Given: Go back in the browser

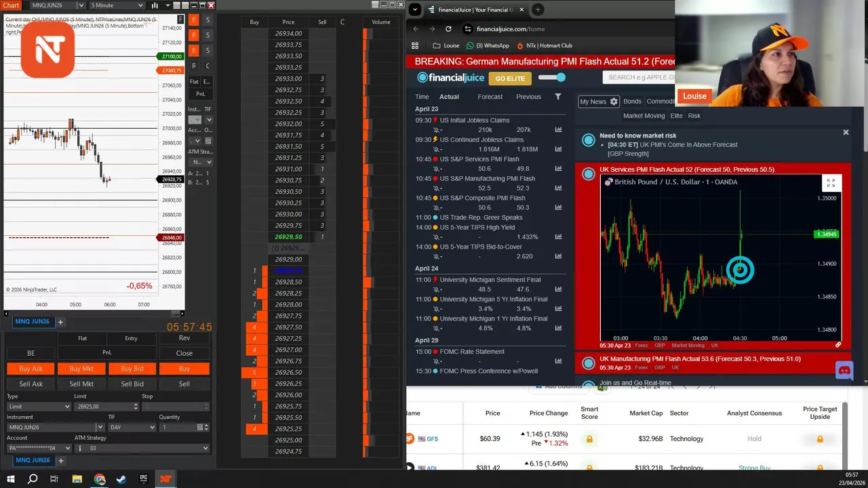Looking at the screenshot, I should (416, 29).
